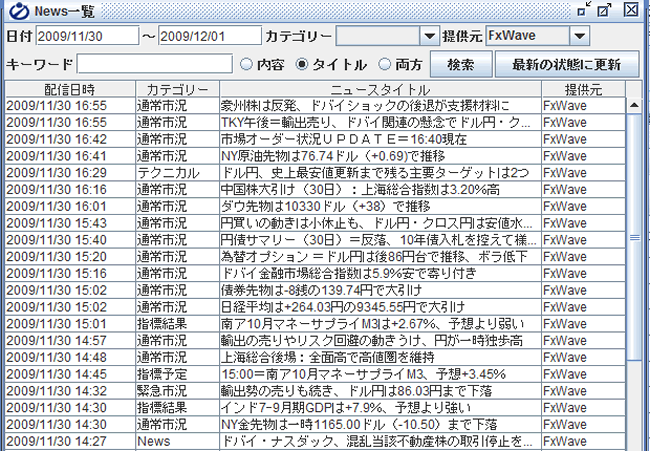Sort by the カテゴリー column header

pos(177,90)
